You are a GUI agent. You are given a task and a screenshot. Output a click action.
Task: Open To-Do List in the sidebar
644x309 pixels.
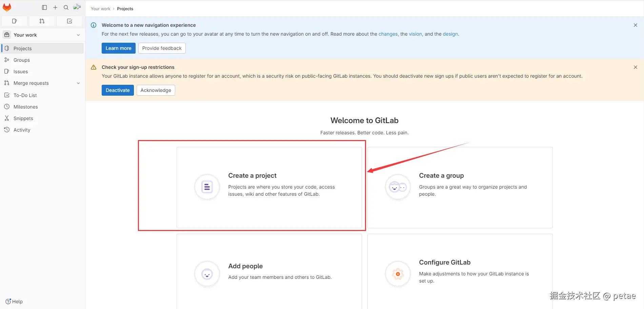pos(43,95)
